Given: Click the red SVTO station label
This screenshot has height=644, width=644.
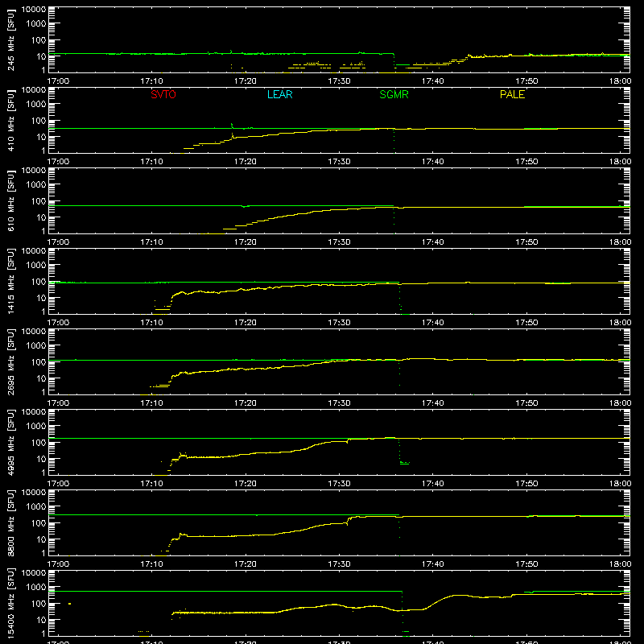Looking at the screenshot, I should (x=163, y=94).
